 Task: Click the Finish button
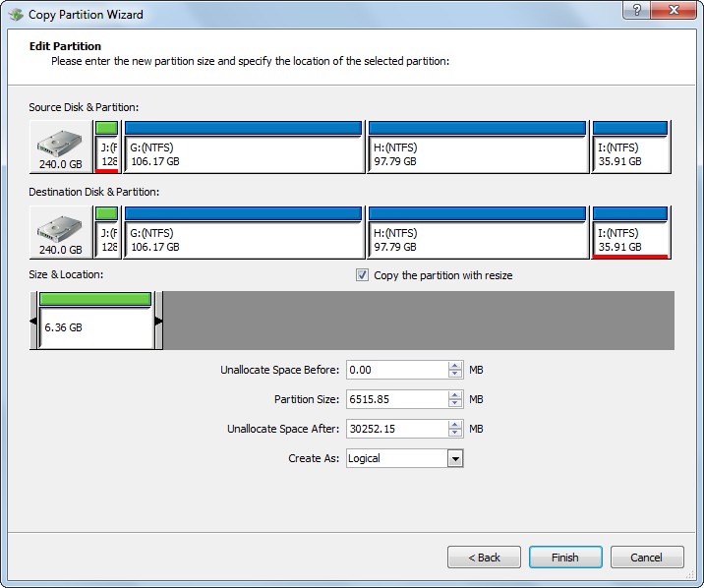565,558
